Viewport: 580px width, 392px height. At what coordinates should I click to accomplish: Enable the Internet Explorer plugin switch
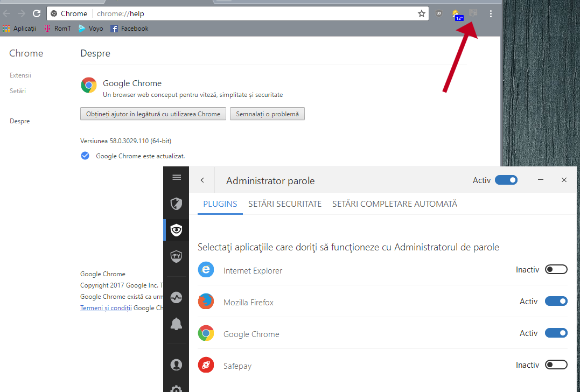[x=556, y=270]
